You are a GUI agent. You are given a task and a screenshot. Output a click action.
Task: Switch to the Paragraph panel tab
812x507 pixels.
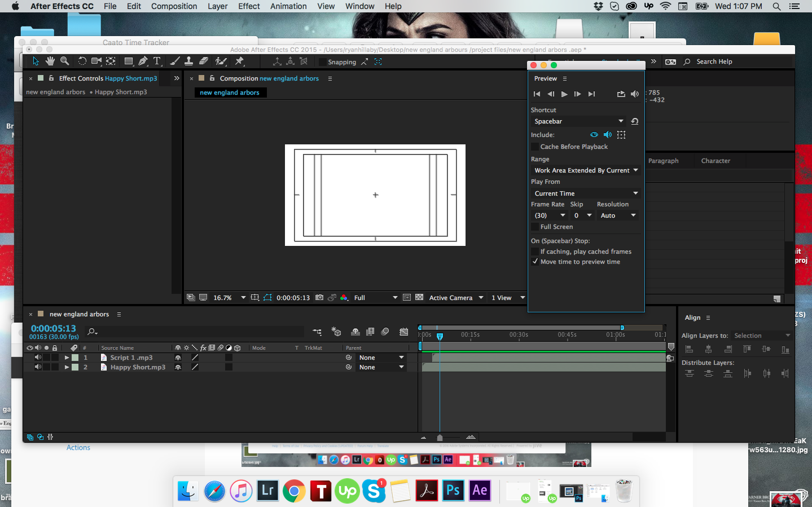[x=663, y=161]
